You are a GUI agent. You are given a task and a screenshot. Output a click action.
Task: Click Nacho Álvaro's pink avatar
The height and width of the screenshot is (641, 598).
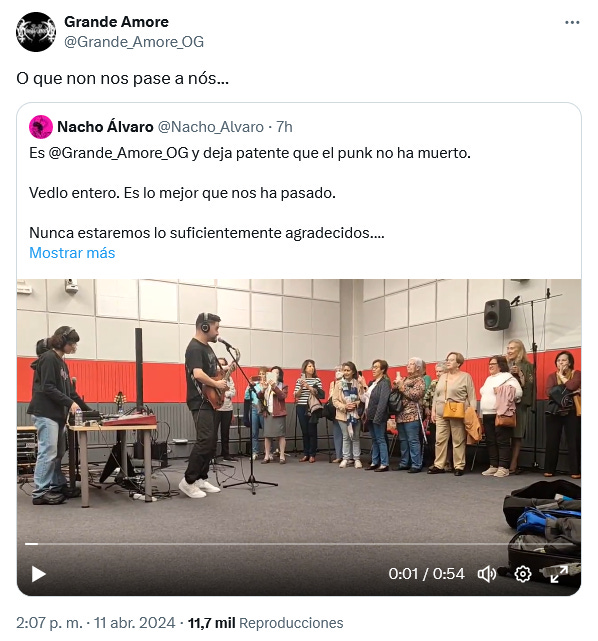coord(41,127)
